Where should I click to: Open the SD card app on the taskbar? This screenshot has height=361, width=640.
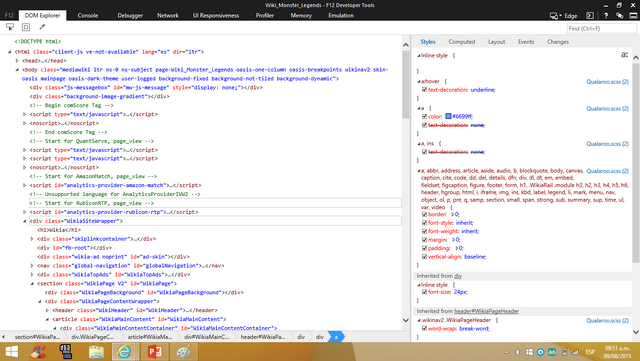click(66, 352)
